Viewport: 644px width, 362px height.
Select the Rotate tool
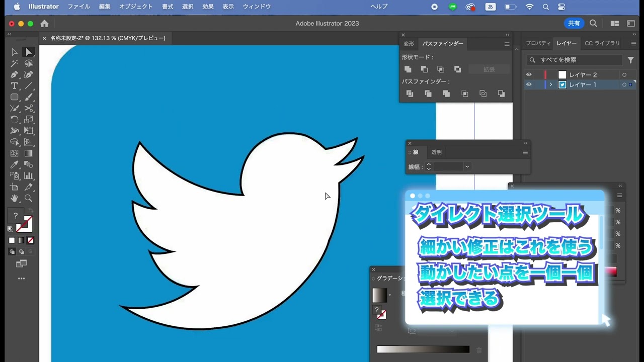pyautogui.click(x=15, y=120)
